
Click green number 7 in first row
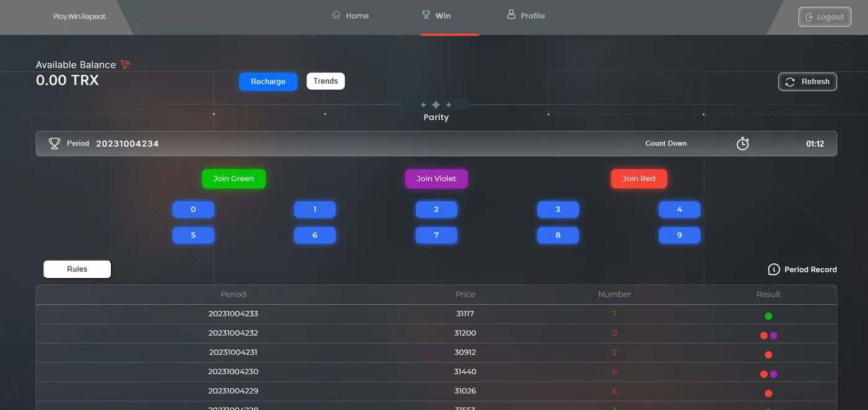(614, 314)
